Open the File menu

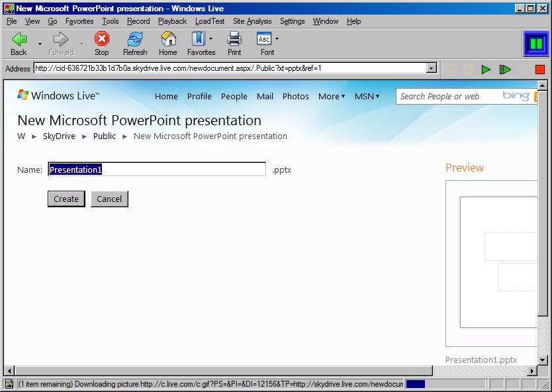[x=12, y=21]
